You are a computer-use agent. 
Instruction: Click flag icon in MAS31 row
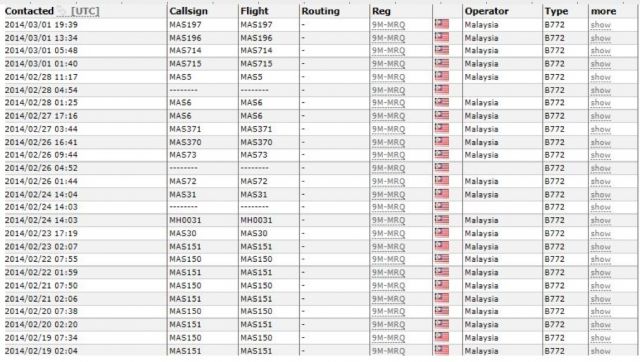click(442, 194)
